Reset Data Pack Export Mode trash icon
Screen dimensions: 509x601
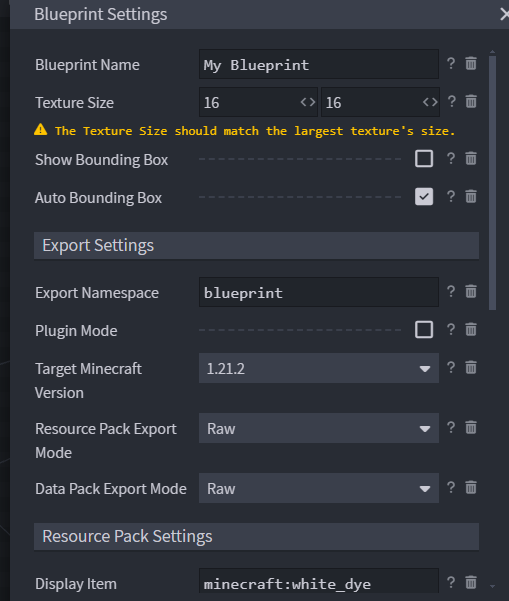pyautogui.click(x=471, y=488)
